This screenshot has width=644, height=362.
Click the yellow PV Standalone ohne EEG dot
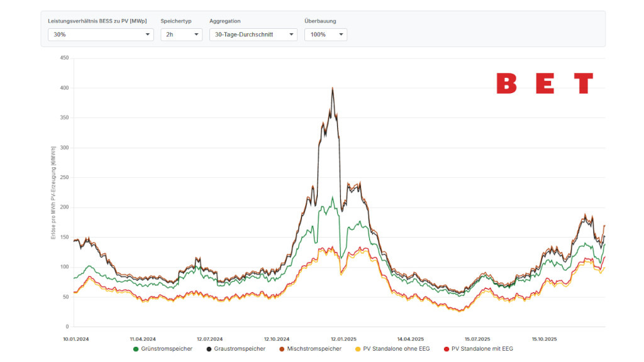pos(358,349)
